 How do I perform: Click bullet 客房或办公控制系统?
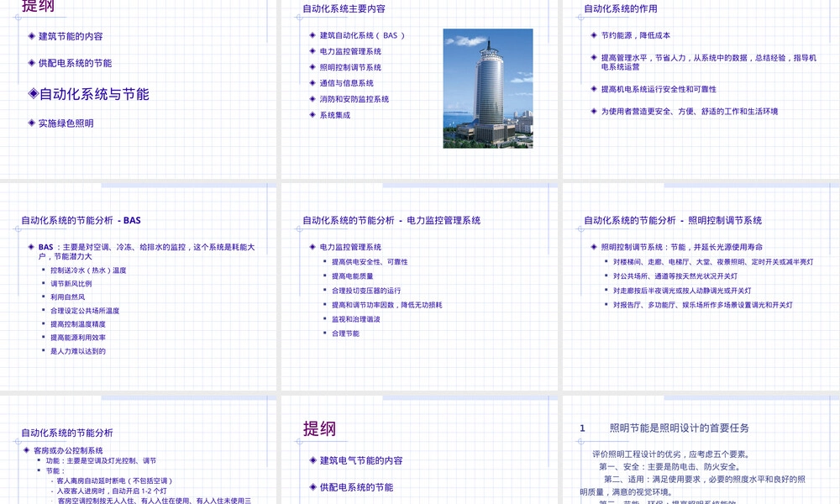tap(68, 450)
